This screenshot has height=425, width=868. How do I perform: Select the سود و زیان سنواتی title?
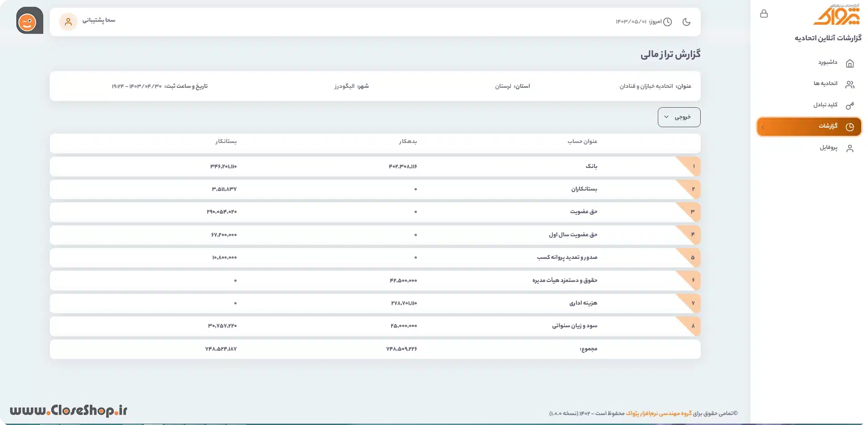click(575, 325)
